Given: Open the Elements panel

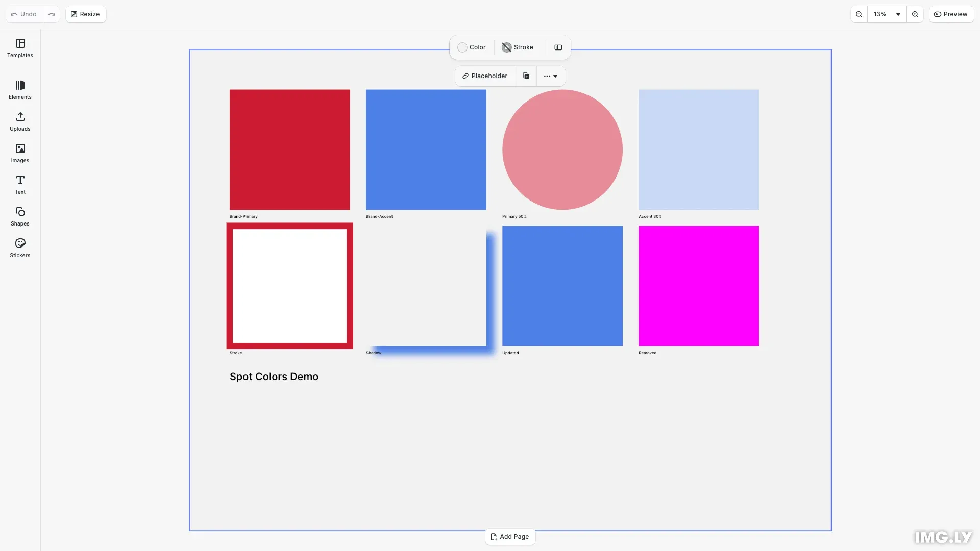Looking at the screenshot, I should pos(20,90).
